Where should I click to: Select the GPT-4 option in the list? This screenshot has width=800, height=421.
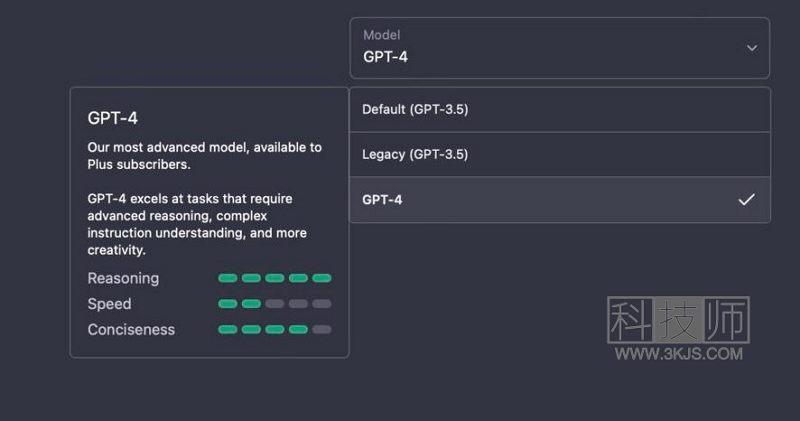[560, 200]
